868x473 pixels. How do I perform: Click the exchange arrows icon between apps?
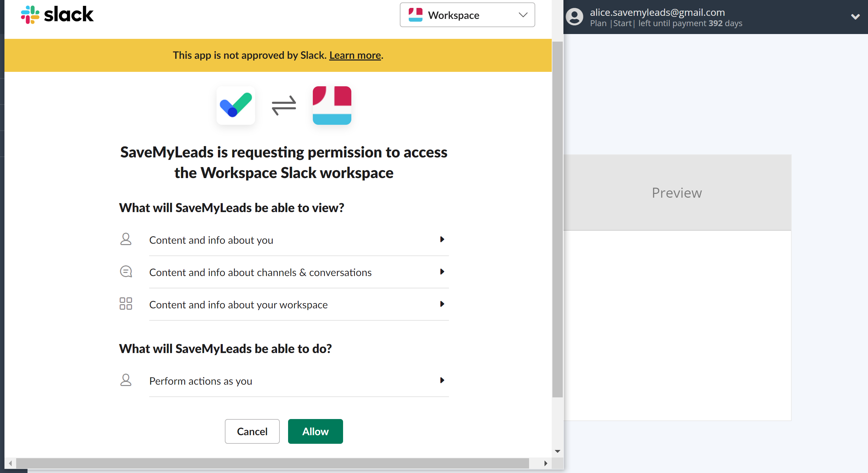[284, 105]
